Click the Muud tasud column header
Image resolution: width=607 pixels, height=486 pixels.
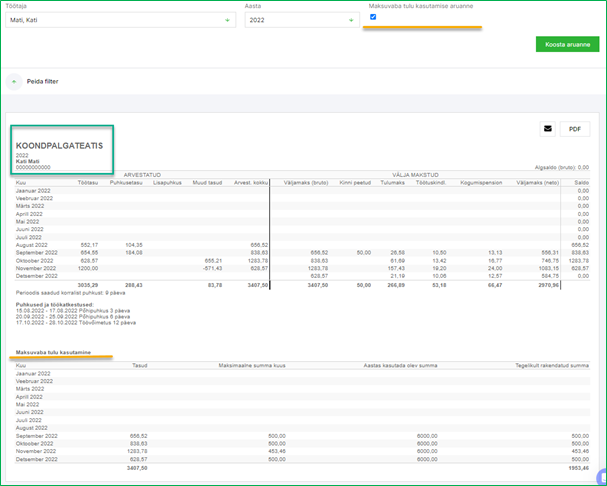point(207,183)
